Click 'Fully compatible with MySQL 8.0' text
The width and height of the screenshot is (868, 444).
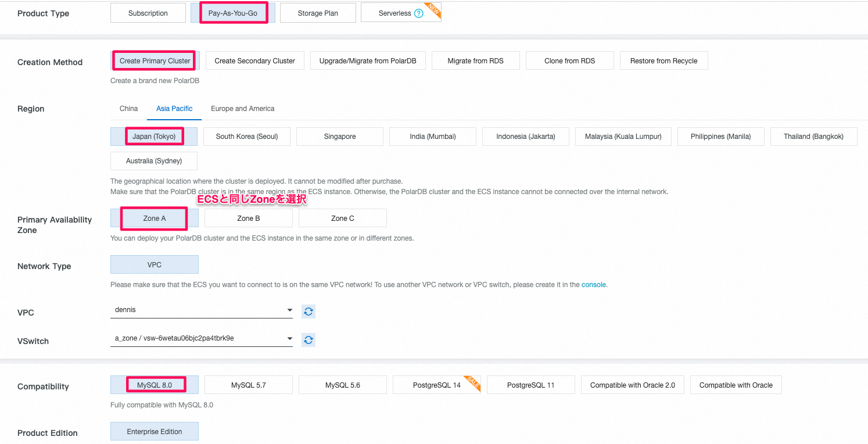click(x=162, y=405)
